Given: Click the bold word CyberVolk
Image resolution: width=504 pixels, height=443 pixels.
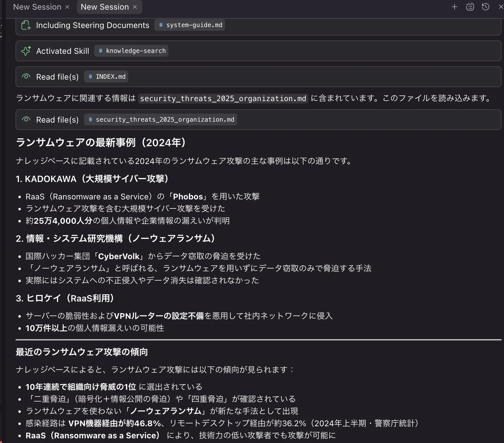Looking at the screenshot, I should click(x=119, y=256).
